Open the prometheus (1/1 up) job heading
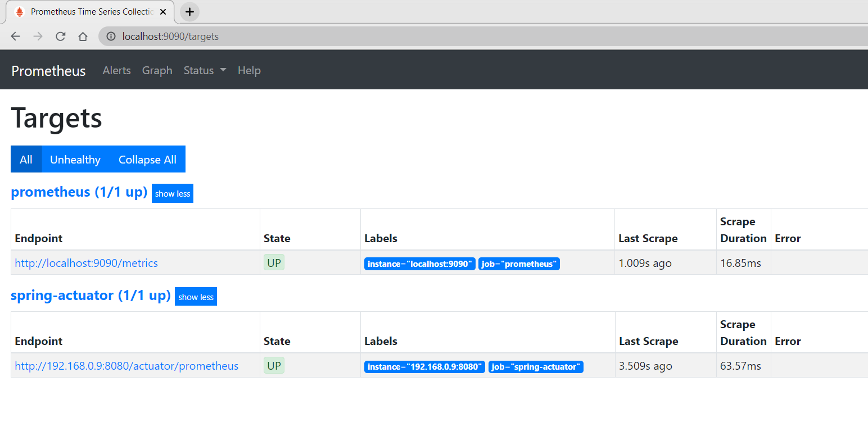This screenshot has height=436, width=868. coord(79,192)
